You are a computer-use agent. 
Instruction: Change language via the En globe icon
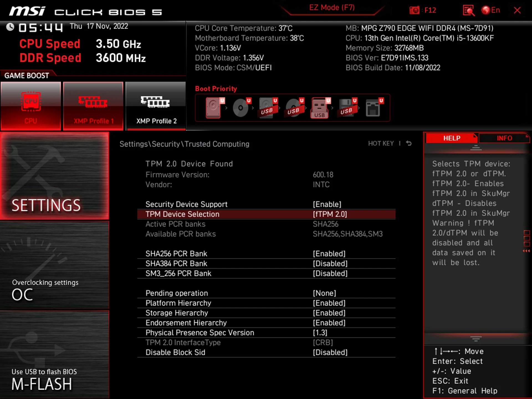point(491,10)
